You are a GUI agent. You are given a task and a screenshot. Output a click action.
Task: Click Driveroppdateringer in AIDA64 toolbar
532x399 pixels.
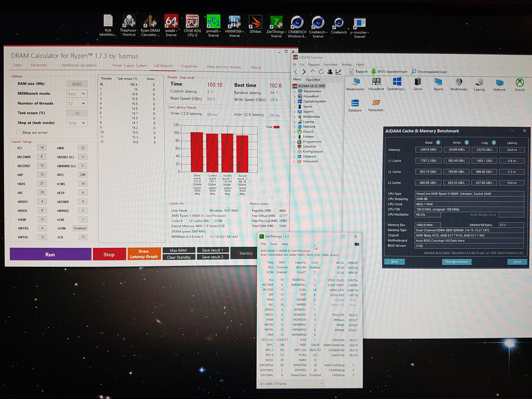click(x=429, y=72)
